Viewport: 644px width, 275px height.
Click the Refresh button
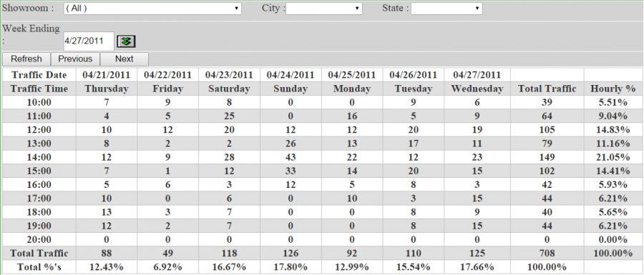tap(26, 59)
